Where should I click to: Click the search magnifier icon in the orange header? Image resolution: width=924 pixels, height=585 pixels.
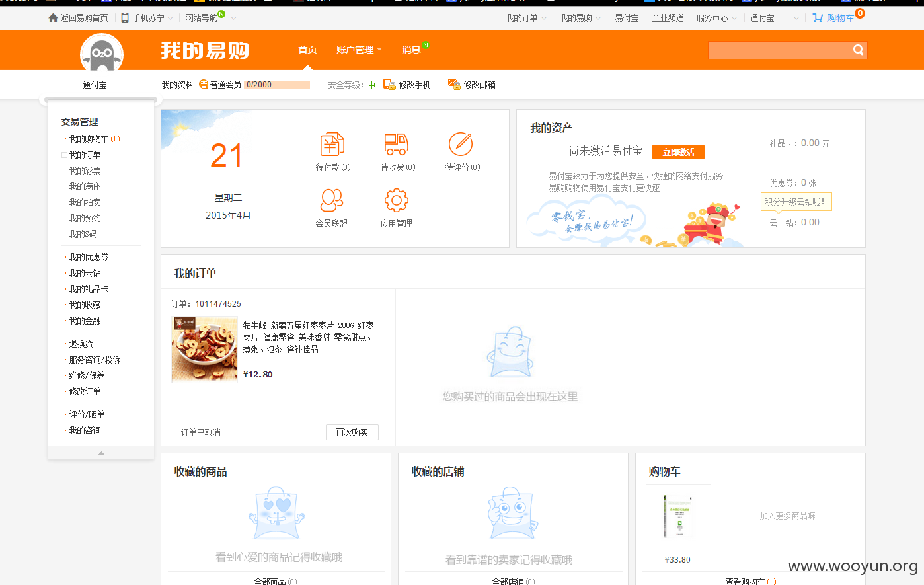pyautogui.click(x=858, y=50)
